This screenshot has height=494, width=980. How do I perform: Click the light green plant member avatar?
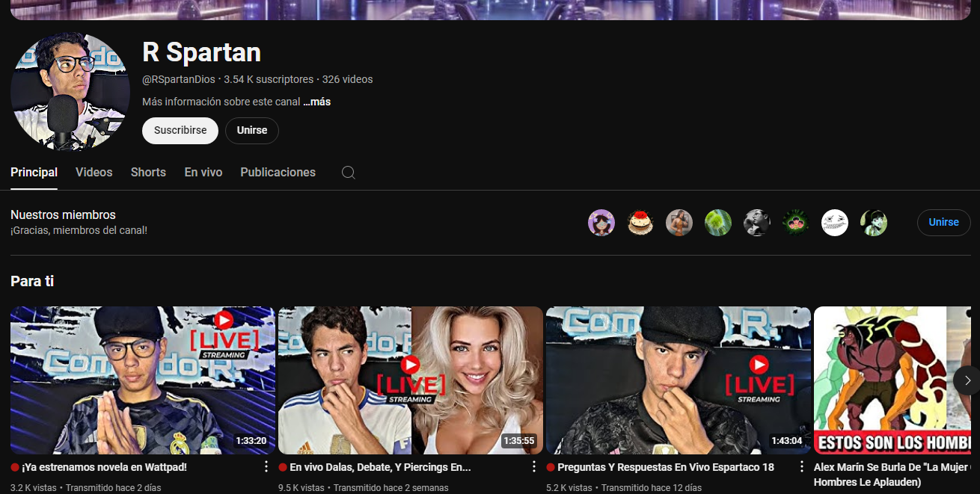coord(718,223)
